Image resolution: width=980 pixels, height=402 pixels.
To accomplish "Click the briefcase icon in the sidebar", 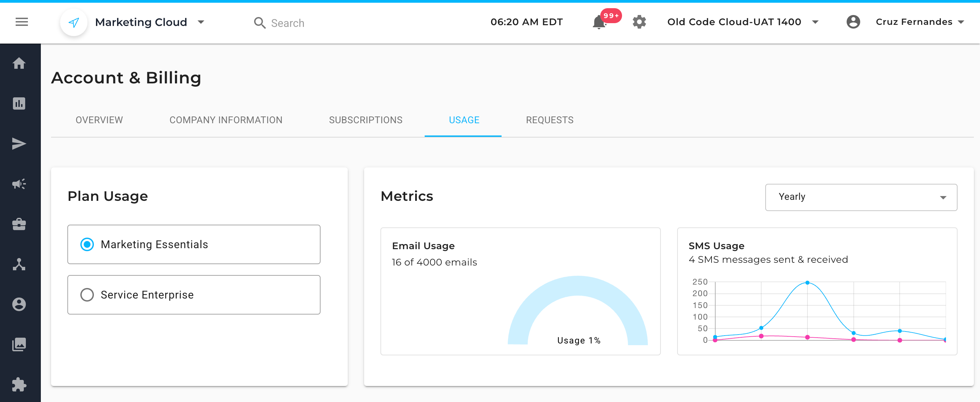I will click(19, 224).
